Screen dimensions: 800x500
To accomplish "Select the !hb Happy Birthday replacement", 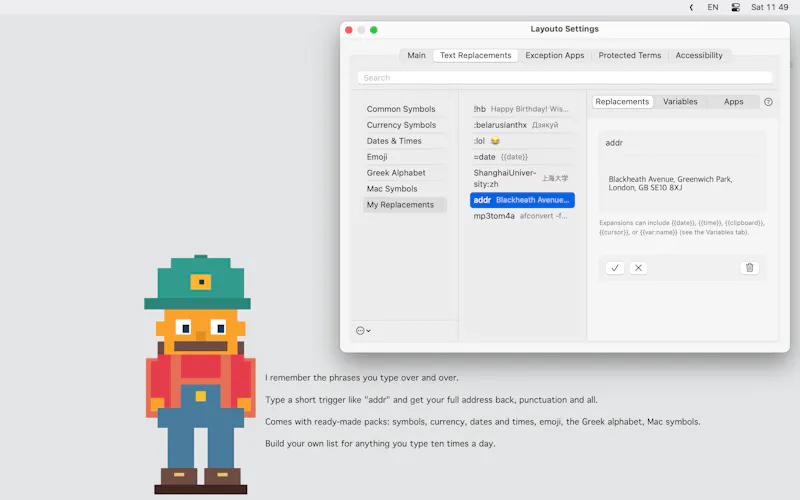I will point(522,109).
